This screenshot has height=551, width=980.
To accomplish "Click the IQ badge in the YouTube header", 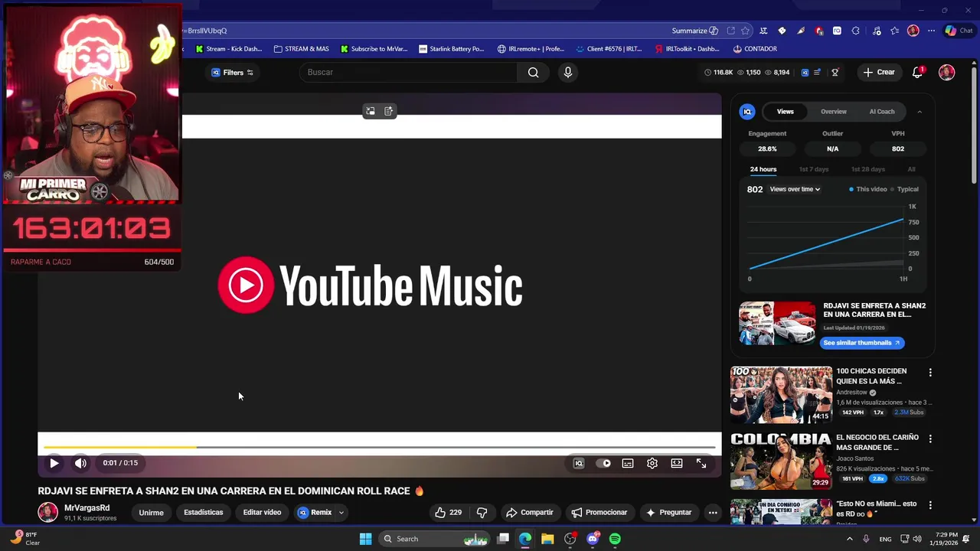I will tap(805, 72).
